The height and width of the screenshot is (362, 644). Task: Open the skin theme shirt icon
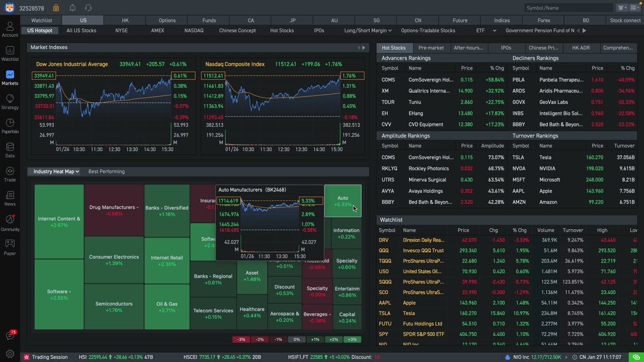[622, 8]
